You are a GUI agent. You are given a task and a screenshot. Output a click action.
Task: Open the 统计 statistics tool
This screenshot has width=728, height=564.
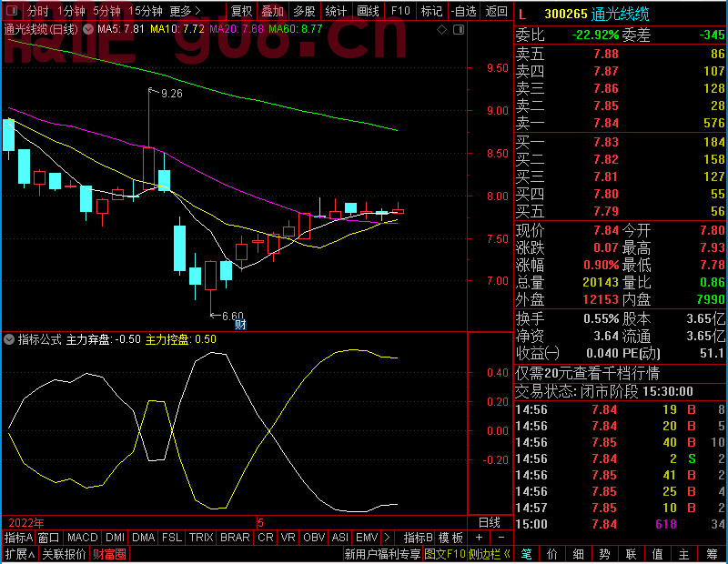click(336, 11)
